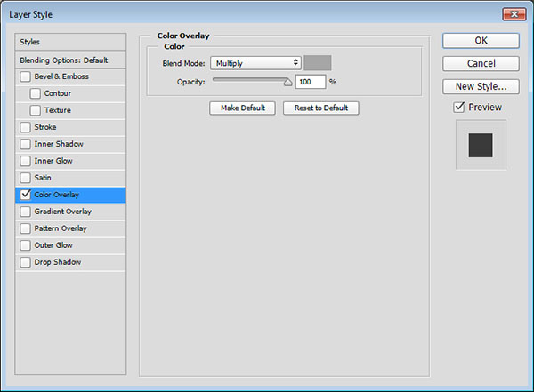
Task: Uncheck the Color Overlay checkbox
Action: [x=25, y=195]
